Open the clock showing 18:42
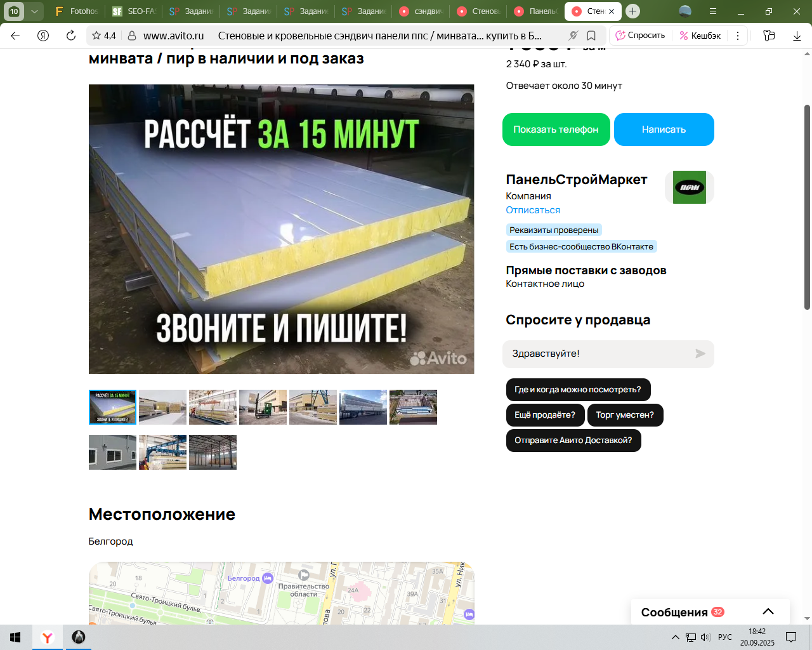 pyautogui.click(x=757, y=637)
